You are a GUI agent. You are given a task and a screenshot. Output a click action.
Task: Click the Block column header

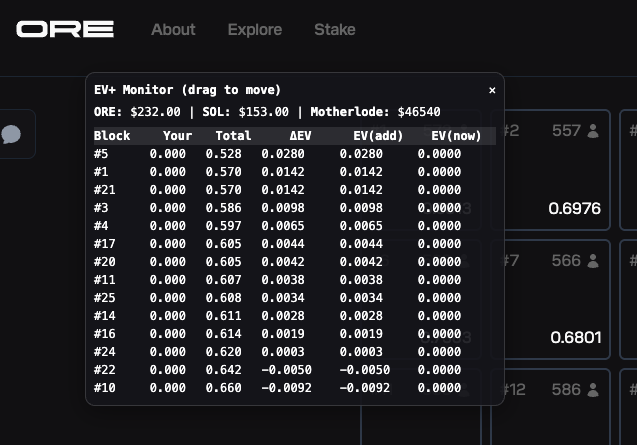tap(112, 136)
